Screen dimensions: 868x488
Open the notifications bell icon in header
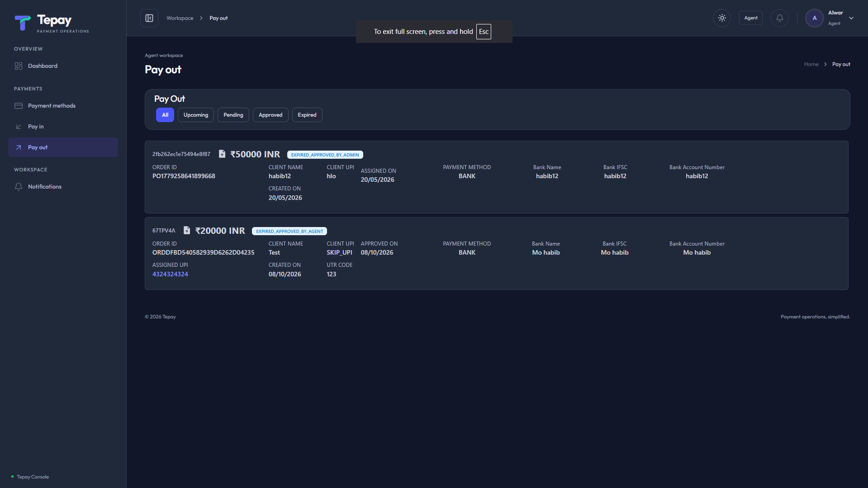click(x=780, y=18)
